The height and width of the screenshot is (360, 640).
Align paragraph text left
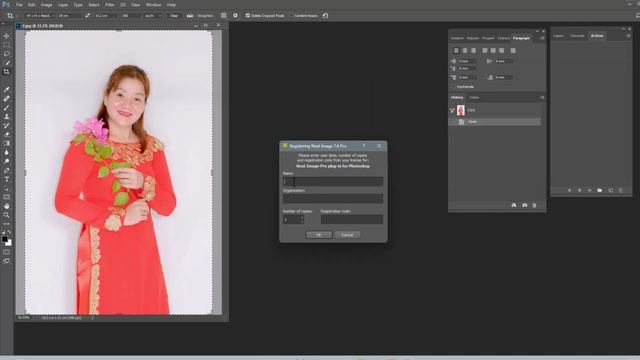point(456,51)
